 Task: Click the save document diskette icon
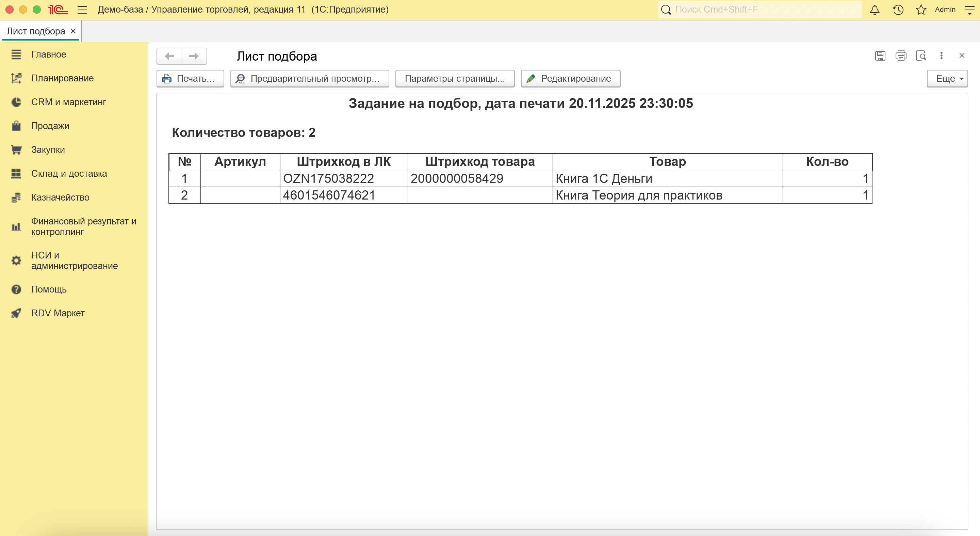pos(880,56)
